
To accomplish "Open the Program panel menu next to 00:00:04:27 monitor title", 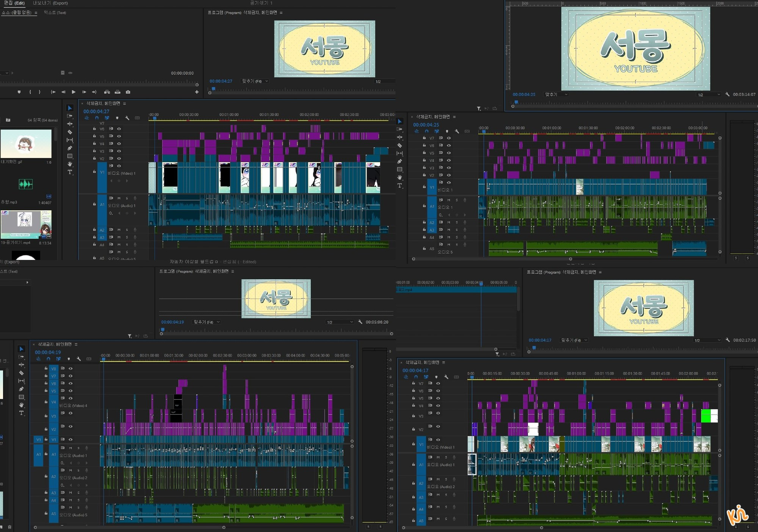I will 281,13.
